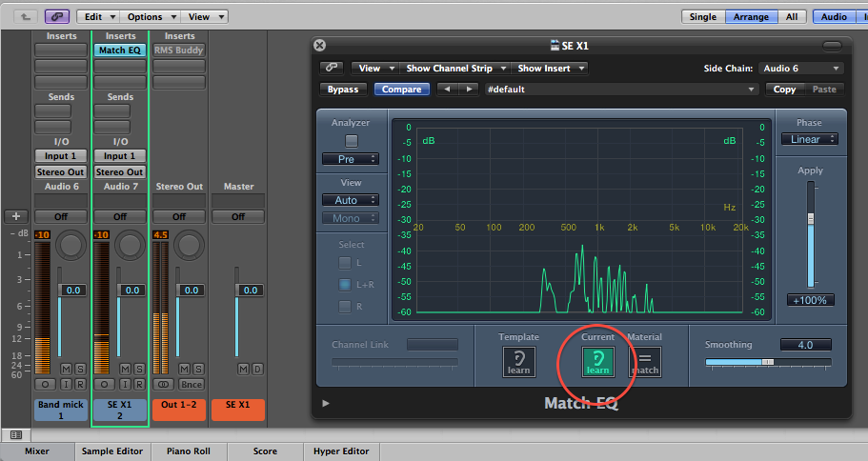Viewport: 868px width, 461px height.
Task: Select the L channel checkbox
Action: coord(345,262)
